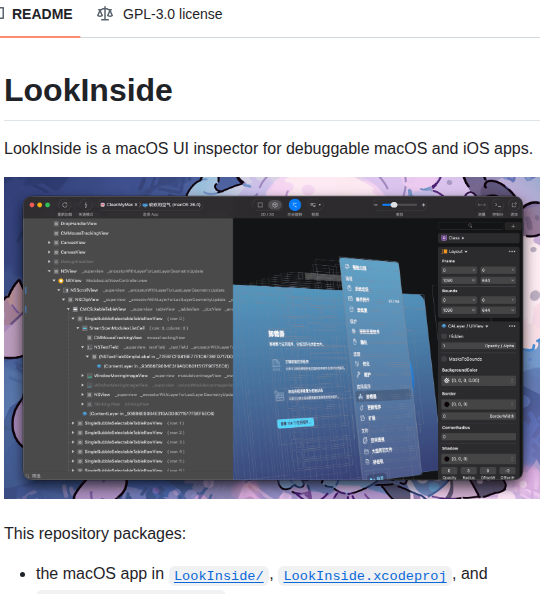
Task: Click the blue round toolbar button in the screenshot
Action: [x=295, y=205]
